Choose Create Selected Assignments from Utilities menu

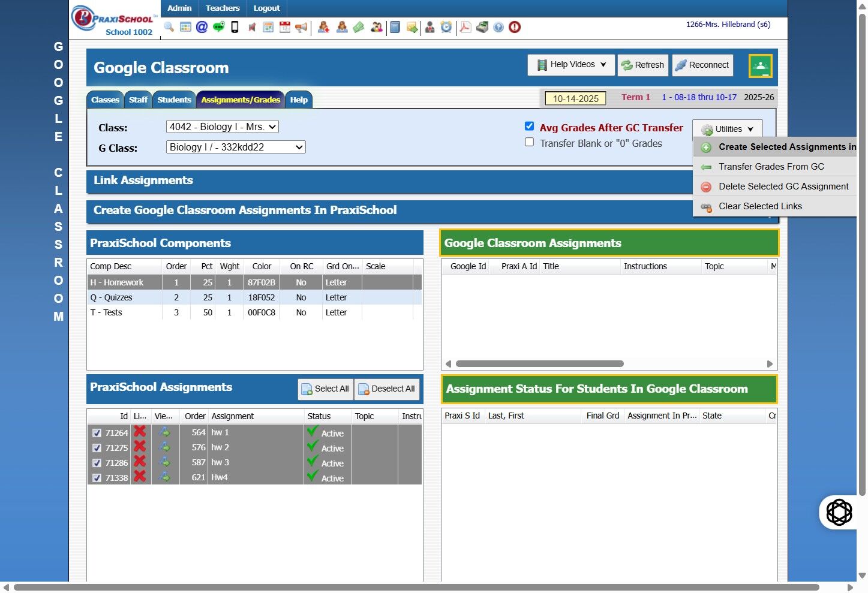[775, 147]
